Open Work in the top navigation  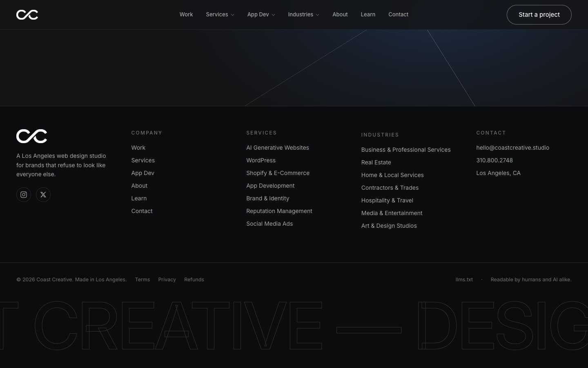186,14
